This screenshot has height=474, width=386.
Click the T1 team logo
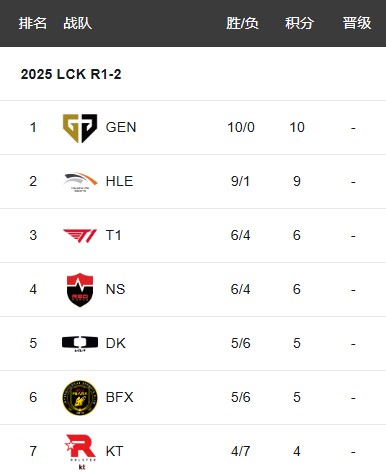pos(80,236)
